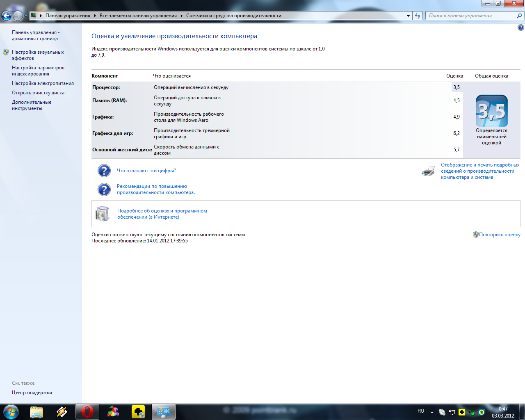
Task: Open the network tray icon
Action: point(452,412)
